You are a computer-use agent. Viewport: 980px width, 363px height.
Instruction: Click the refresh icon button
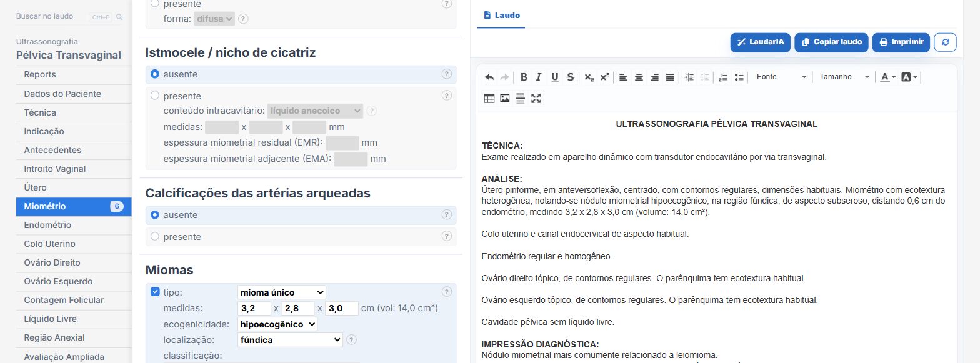(945, 42)
